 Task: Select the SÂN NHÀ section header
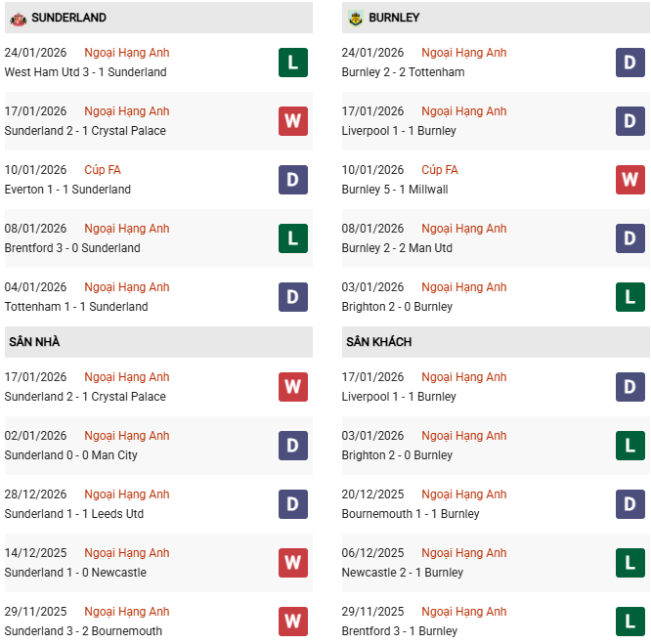coord(35,342)
